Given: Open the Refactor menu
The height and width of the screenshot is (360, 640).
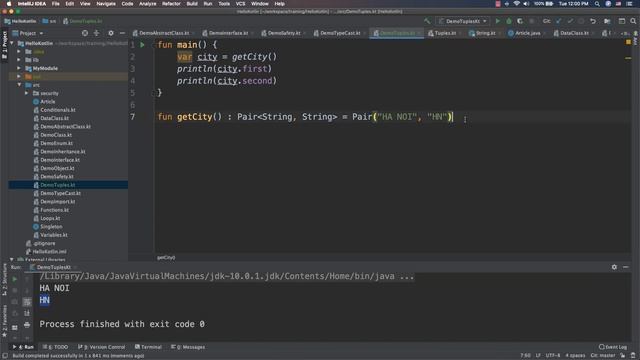Looking at the screenshot, I should coord(171,4).
